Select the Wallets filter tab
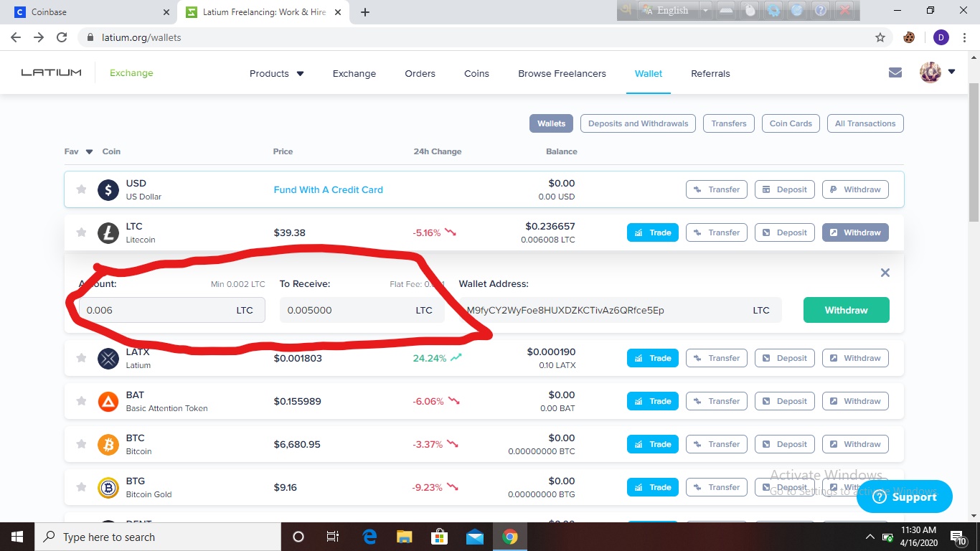Viewport: 980px width, 551px height. [x=552, y=123]
